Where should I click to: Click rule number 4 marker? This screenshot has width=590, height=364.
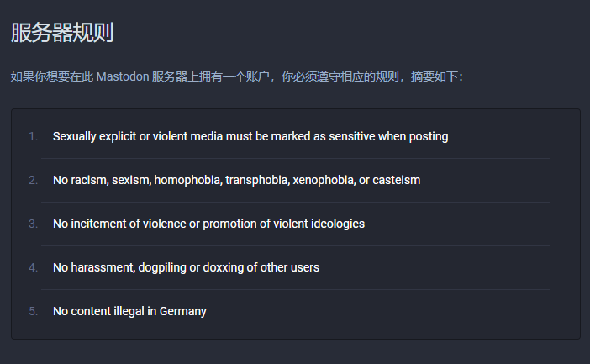pos(34,267)
